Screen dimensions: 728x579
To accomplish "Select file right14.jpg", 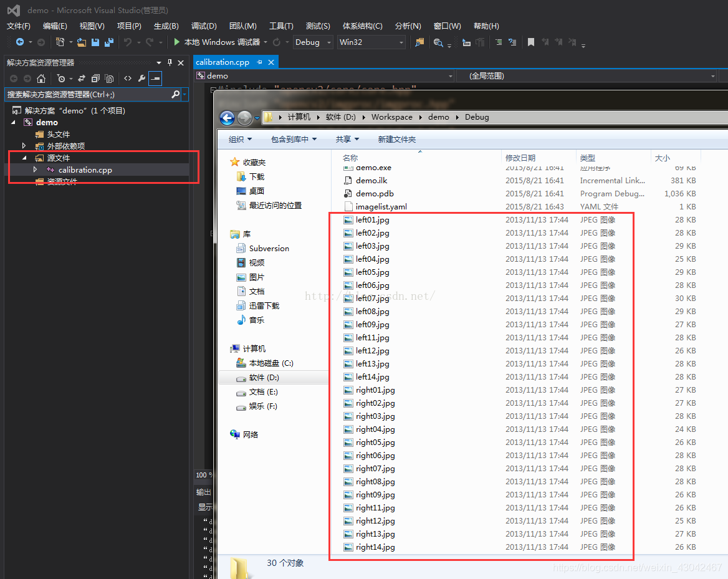I will [x=369, y=547].
